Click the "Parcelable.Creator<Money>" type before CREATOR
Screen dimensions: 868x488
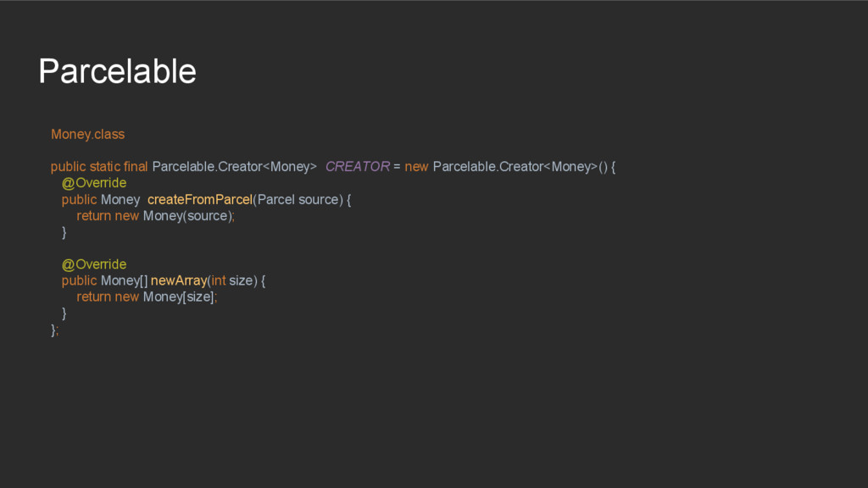tap(234, 167)
